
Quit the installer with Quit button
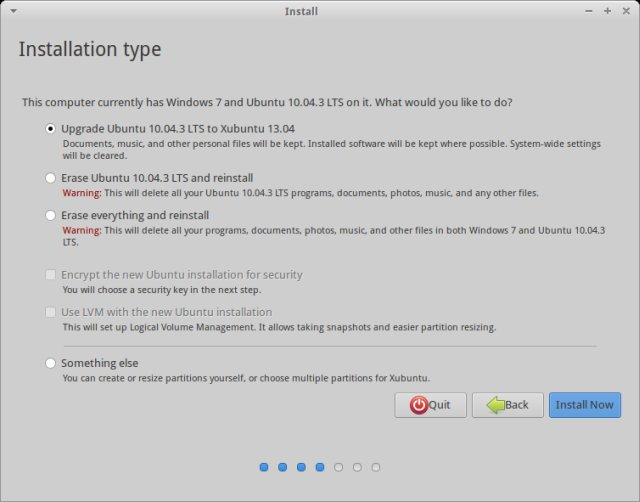click(430, 405)
